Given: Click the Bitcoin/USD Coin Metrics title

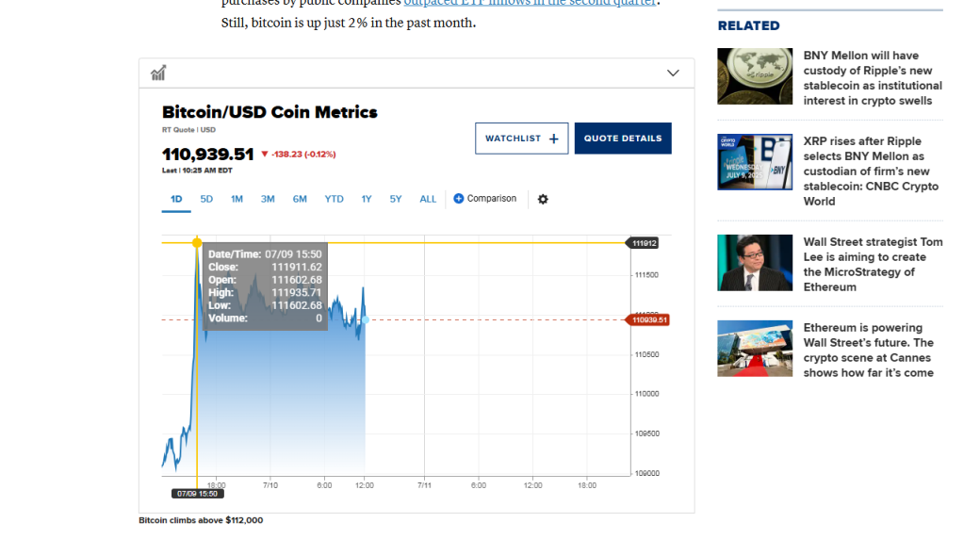Looking at the screenshot, I should pos(269,112).
